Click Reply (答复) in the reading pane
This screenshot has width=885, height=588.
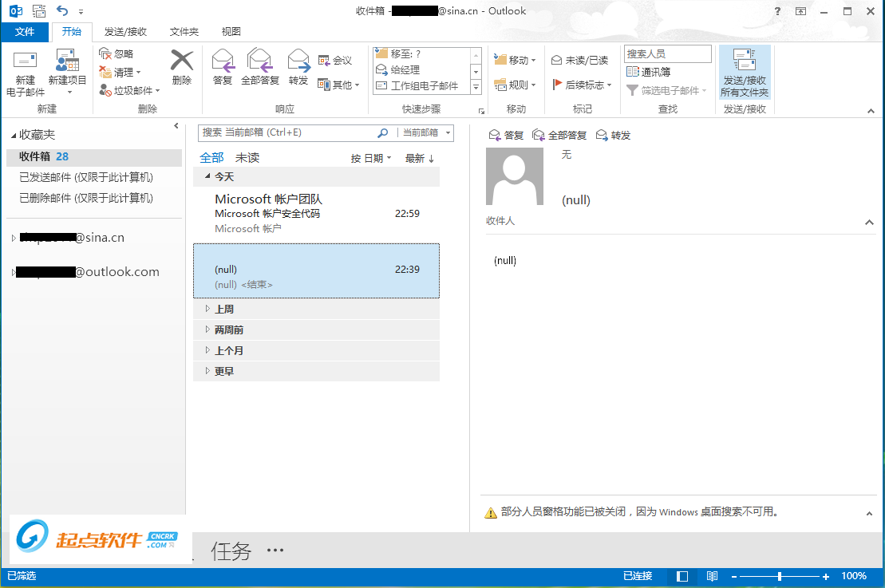[506, 136]
